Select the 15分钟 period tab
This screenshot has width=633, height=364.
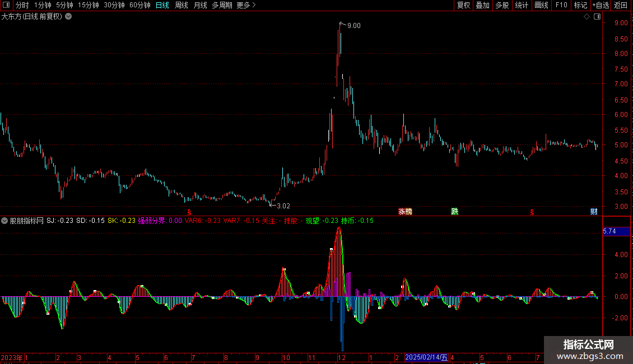pyautogui.click(x=89, y=5)
